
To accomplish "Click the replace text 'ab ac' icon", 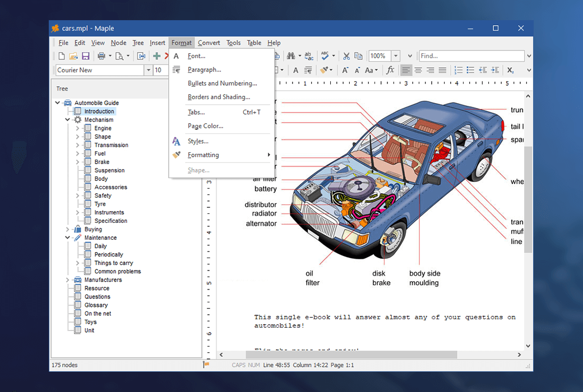I will point(309,56).
